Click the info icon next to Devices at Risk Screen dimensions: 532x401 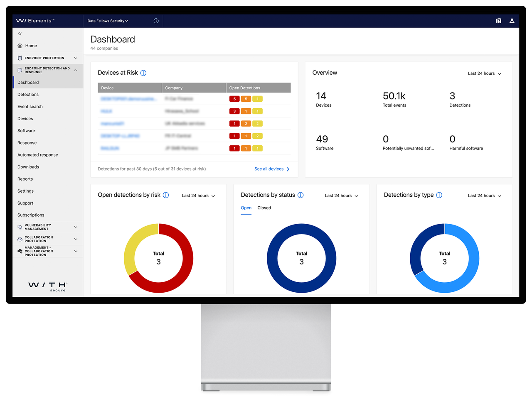143,73
